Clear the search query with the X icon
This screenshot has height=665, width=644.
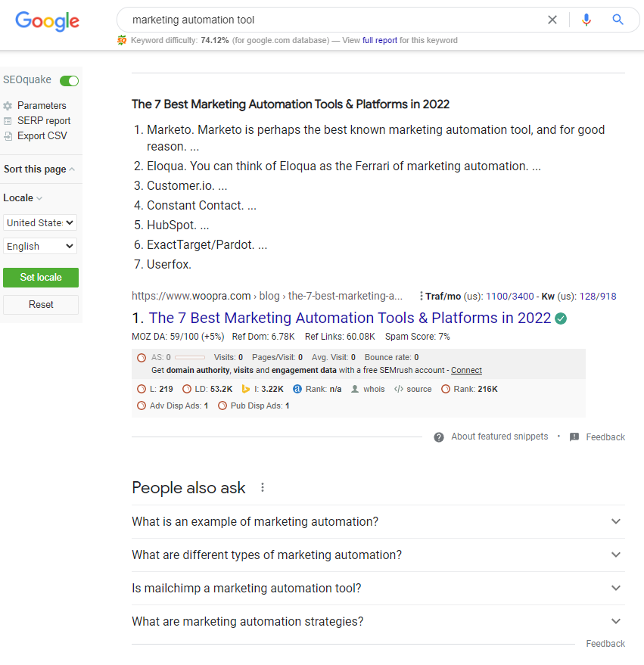click(x=552, y=20)
